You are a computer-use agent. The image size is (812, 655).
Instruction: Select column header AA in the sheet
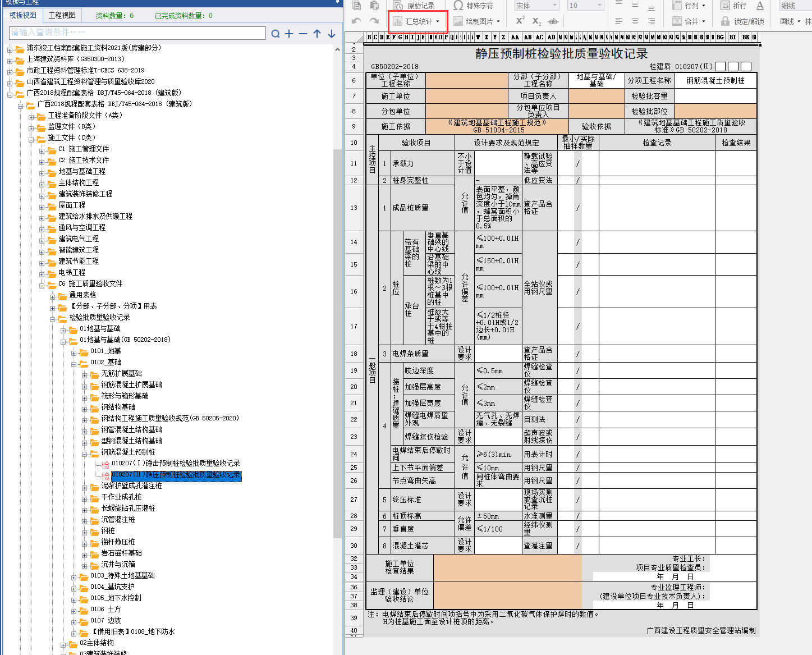coord(515,37)
